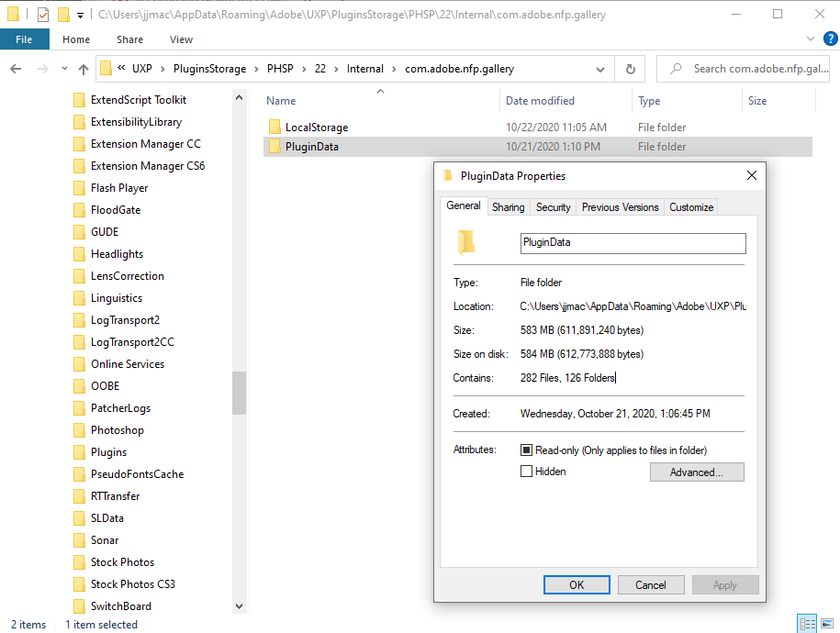Open the File menu
840x633 pixels.
click(24, 39)
